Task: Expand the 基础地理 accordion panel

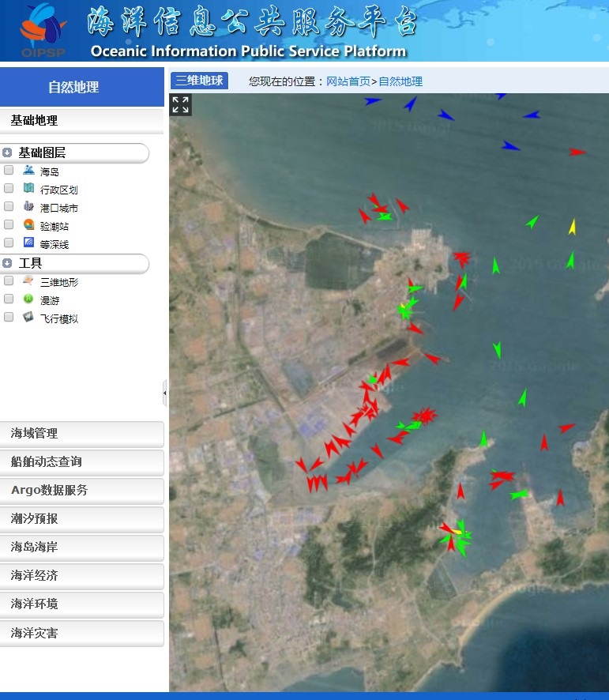Action: (x=81, y=121)
